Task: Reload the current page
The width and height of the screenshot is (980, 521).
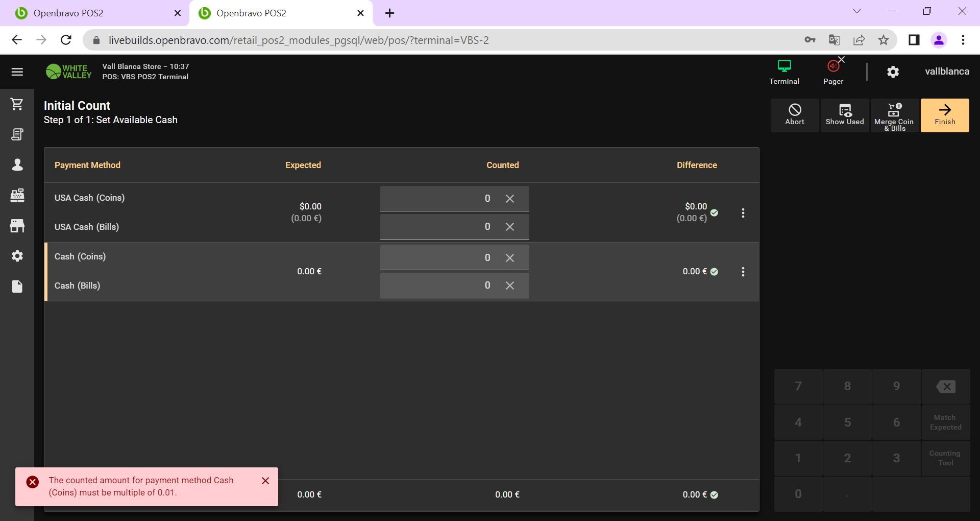Action: (x=66, y=40)
